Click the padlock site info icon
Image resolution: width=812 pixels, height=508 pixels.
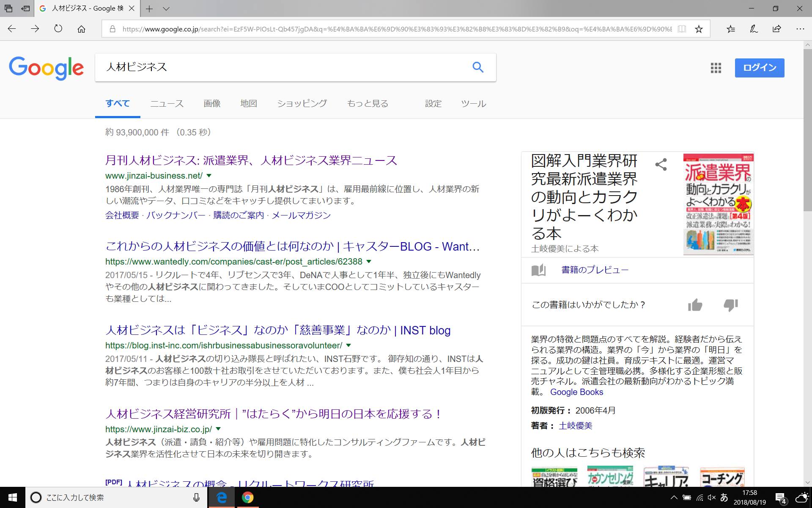pyautogui.click(x=112, y=29)
